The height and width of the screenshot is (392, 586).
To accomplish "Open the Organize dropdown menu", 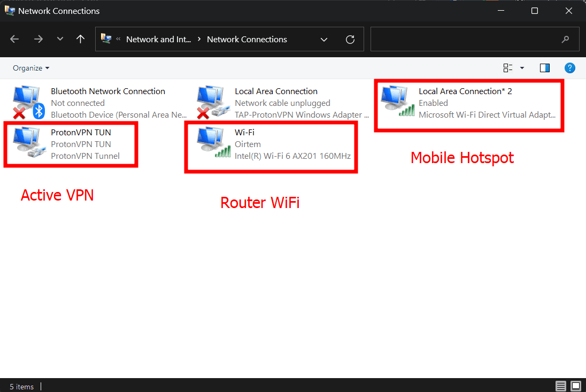I will click(x=31, y=68).
